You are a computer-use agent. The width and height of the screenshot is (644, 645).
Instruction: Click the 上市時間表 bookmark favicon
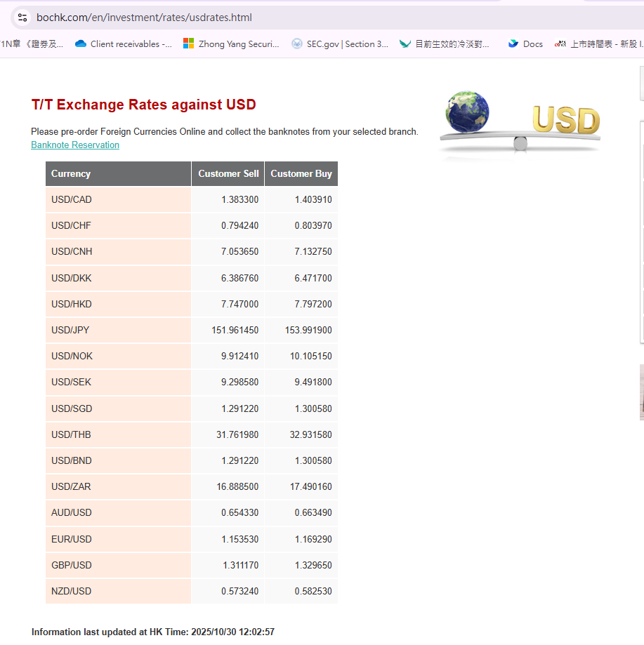tap(560, 44)
